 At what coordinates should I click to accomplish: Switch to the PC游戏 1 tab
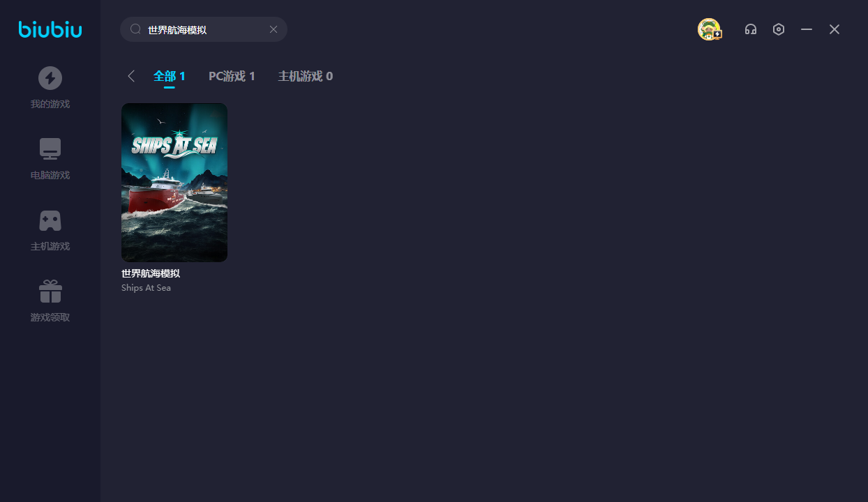pyautogui.click(x=232, y=76)
